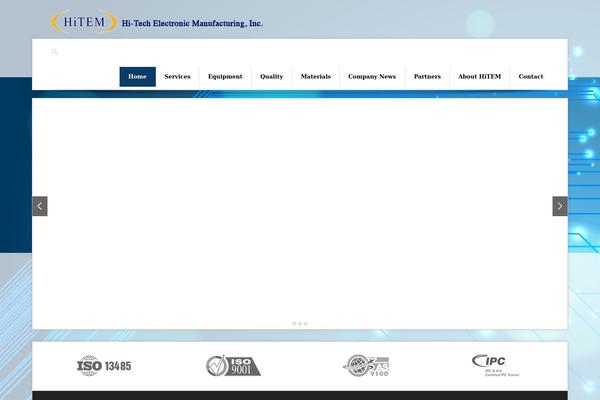The width and height of the screenshot is (600, 400).
Task: Jump to second slide pagination dot
Action: (x=300, y=324)
